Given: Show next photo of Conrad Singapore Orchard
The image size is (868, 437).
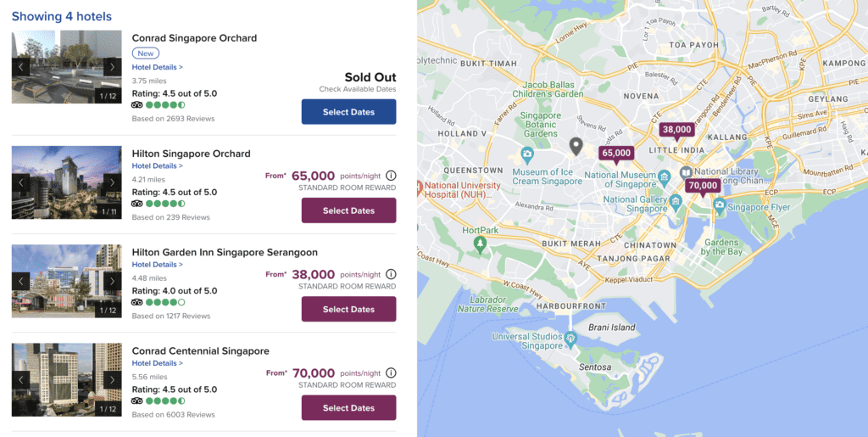Looking at the screenshot, I should pos(112,67).
